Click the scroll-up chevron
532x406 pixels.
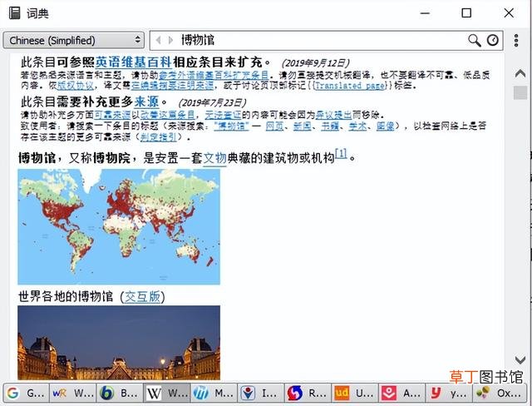coord(520,73)
